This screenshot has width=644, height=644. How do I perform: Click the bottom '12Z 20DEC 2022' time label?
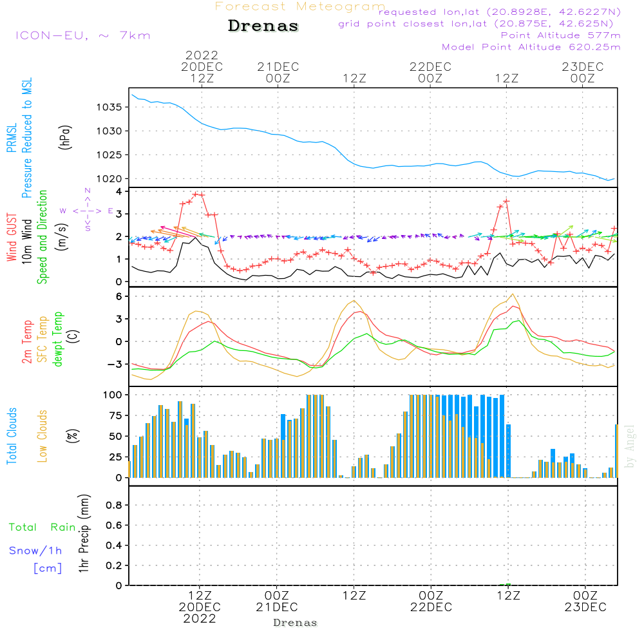(200, 607)
